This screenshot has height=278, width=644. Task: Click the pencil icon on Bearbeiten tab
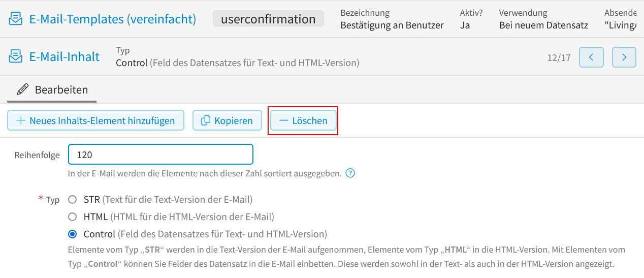[x=22, y=90]
